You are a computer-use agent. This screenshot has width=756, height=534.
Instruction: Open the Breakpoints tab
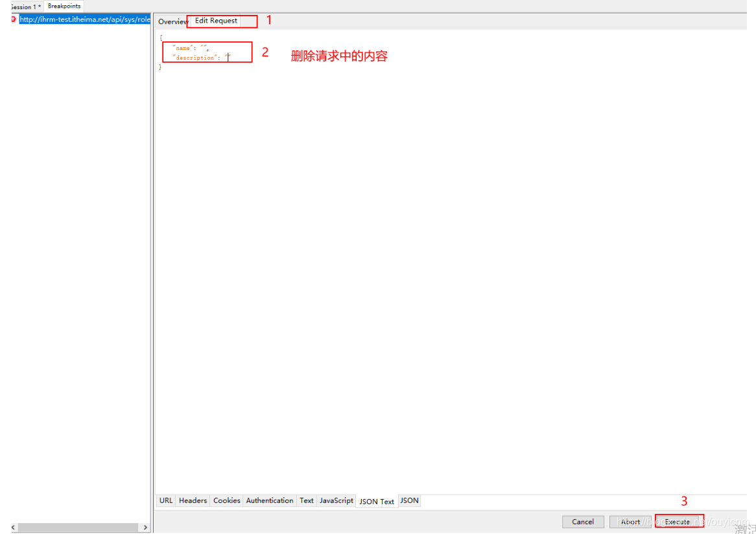pyautogui.click(x=64, y=6)
